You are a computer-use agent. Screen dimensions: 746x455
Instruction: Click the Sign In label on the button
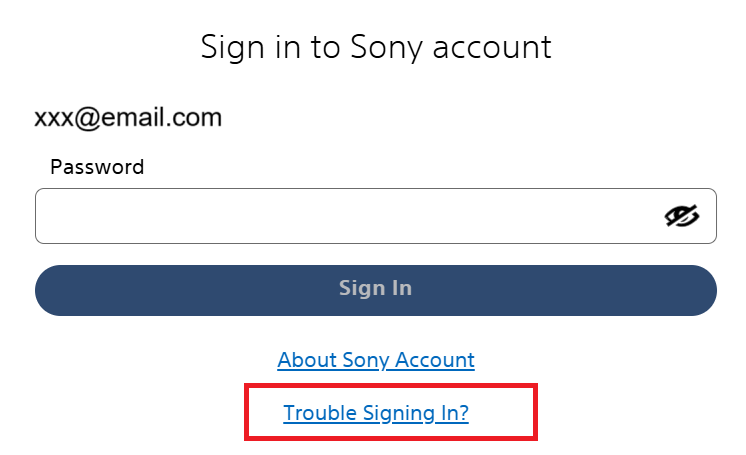(376, 289)
